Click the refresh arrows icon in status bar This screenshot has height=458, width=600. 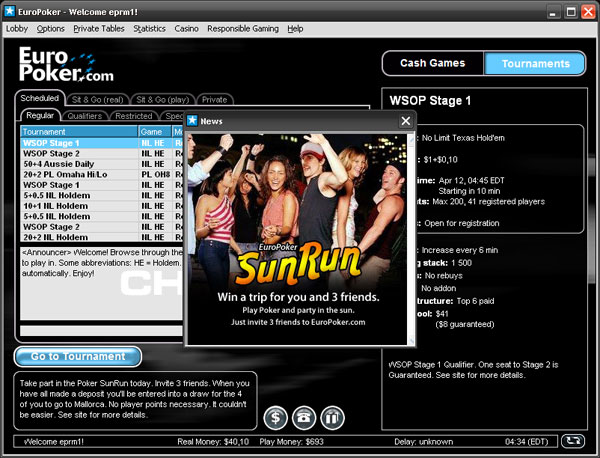[x=573, y=441]
